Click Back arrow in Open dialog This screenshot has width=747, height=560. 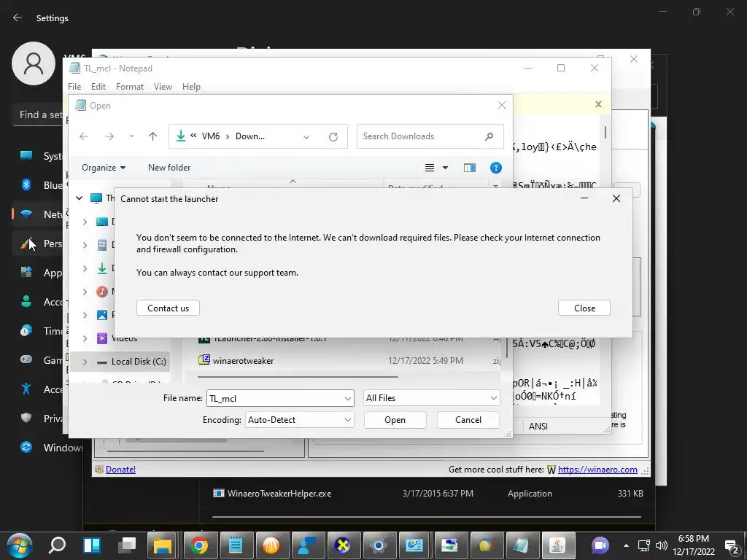coord(84,136)
